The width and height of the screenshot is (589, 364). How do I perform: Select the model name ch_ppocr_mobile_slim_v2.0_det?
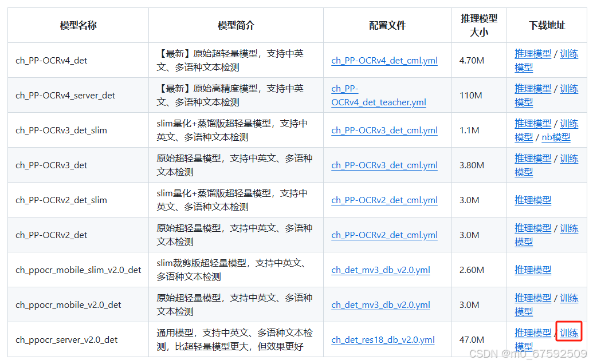pos(78,270)
